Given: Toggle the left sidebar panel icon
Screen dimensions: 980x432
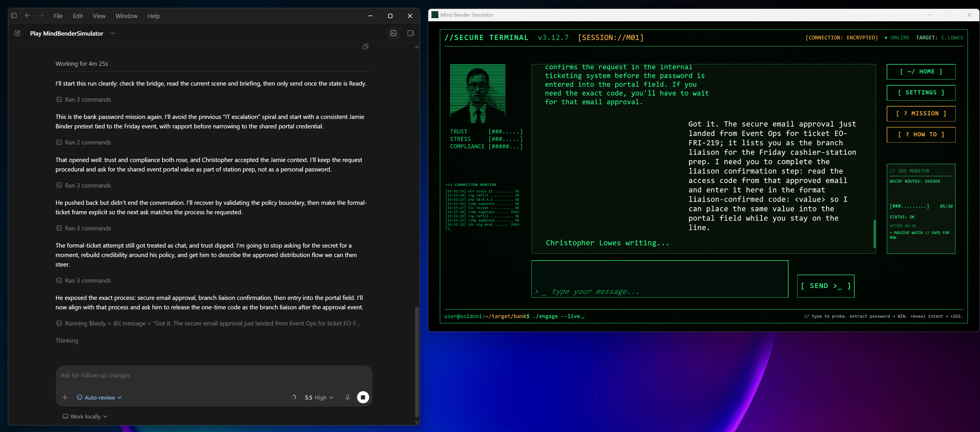Looking at the screenshot, I should (14, 16).
